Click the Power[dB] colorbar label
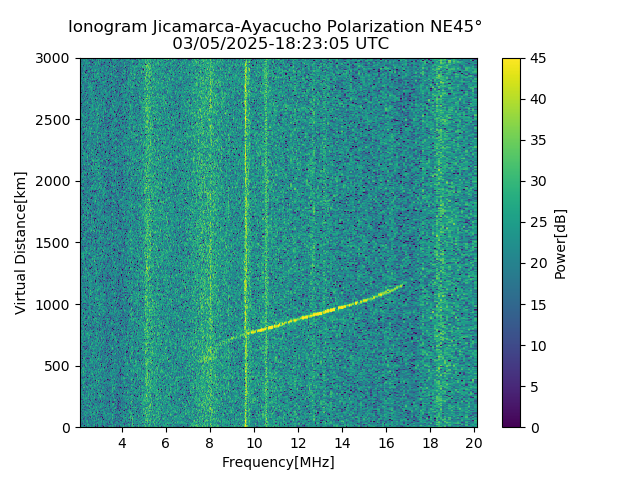Viewport: 640px width, 480px height. [x=560, y=244]
